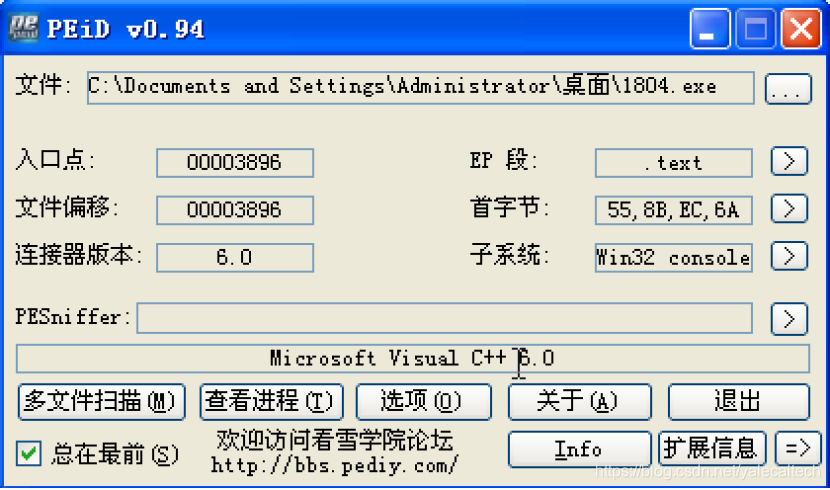The width and height of the screenshot is (830, 490).
Task: Click the 关于 (A) about button
Action: (579, 402)
